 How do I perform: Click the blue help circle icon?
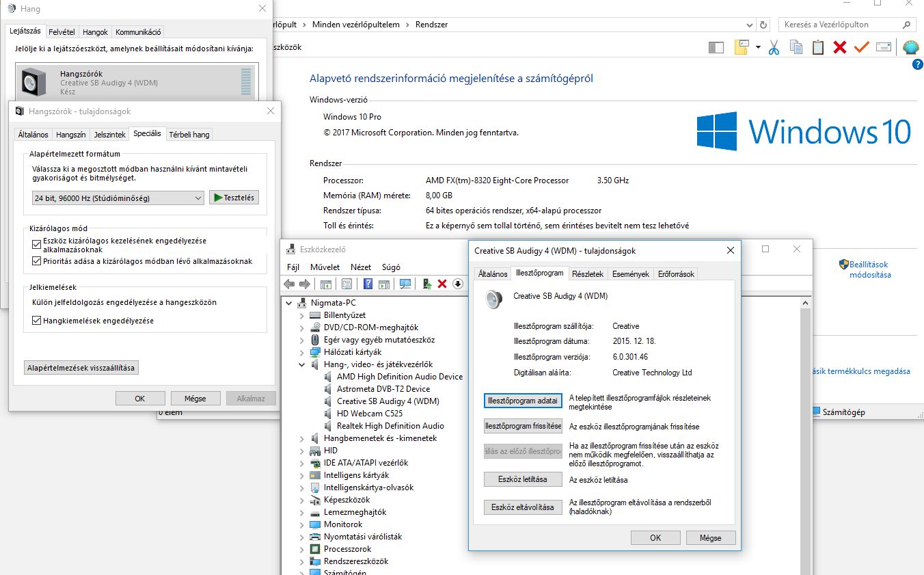click(x=918, y=64)
